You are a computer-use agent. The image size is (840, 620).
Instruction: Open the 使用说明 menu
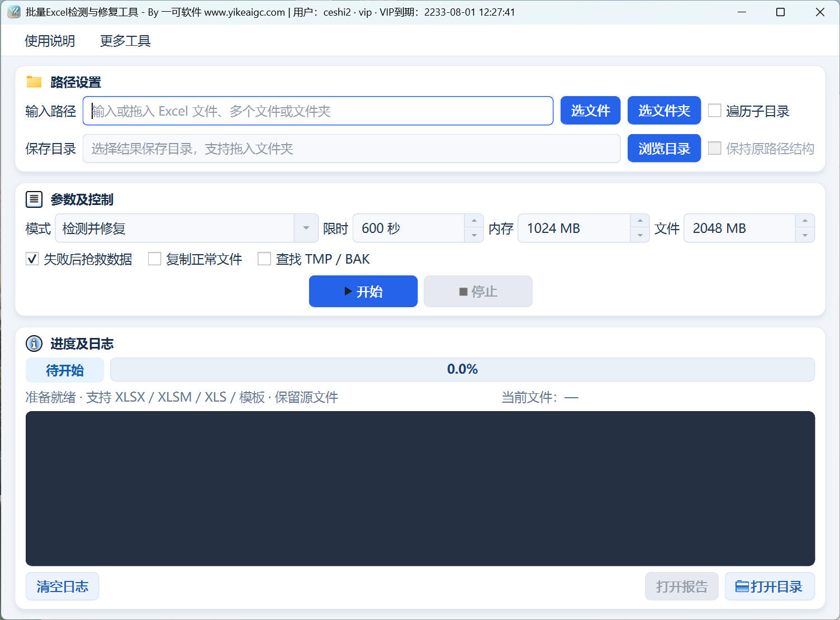click(50, 41)
